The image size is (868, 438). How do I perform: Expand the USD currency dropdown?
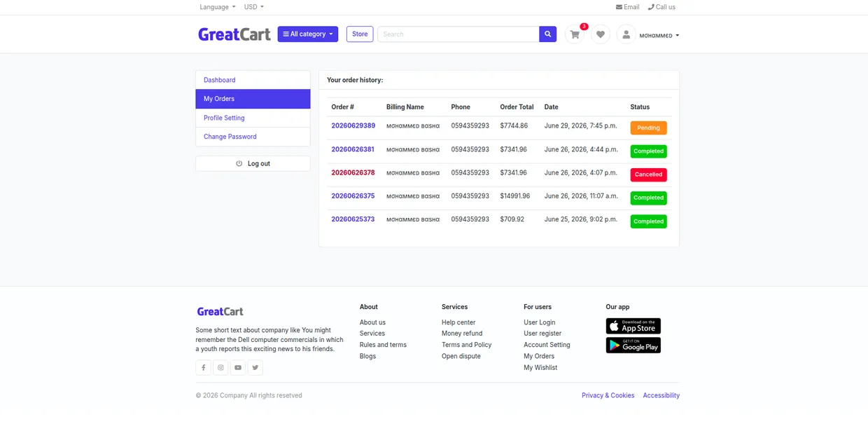point(254,7)
